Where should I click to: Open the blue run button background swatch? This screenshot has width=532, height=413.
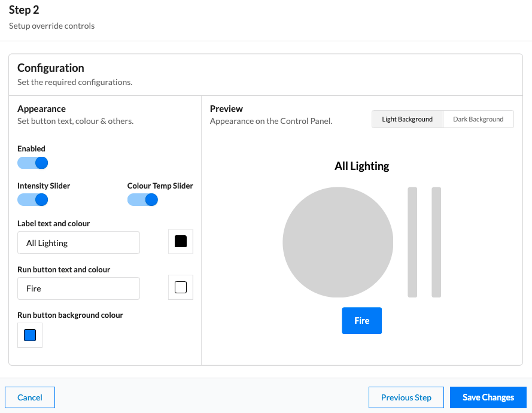click(30, 335)
